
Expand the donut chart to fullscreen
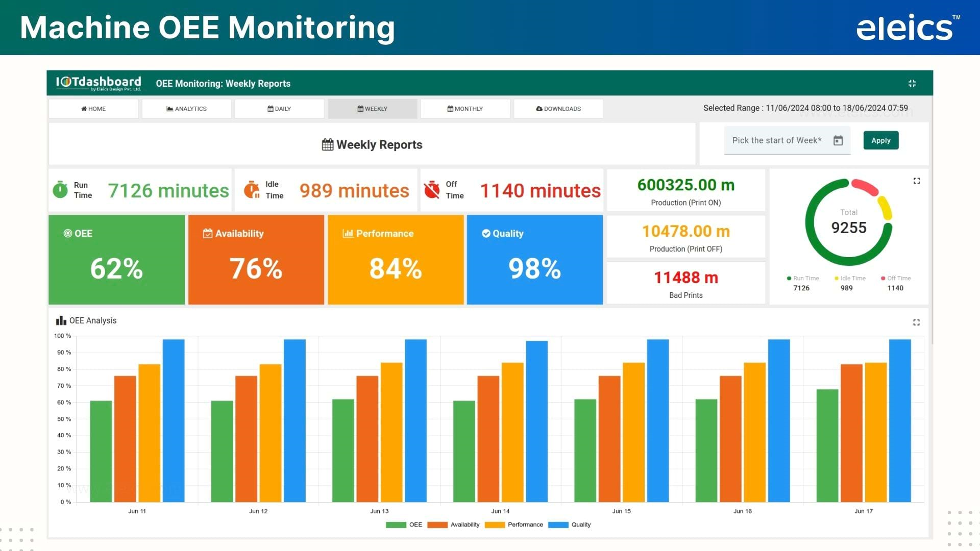[917, 180]
